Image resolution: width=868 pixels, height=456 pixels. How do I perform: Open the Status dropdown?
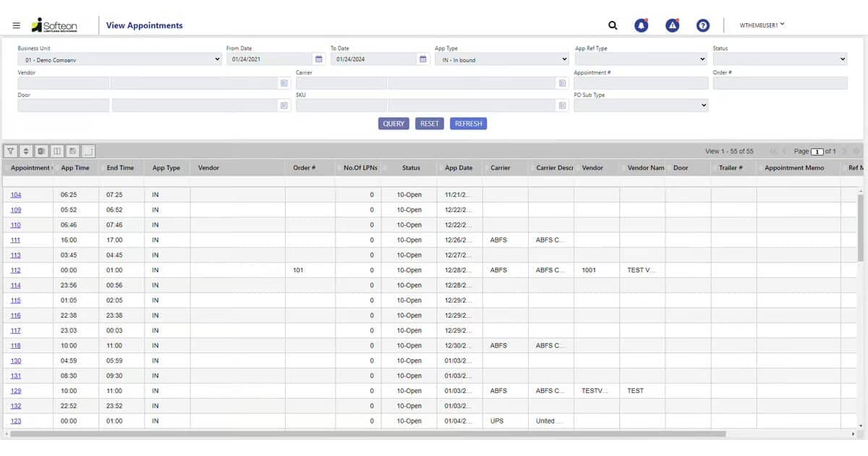(x=780, y=59)
